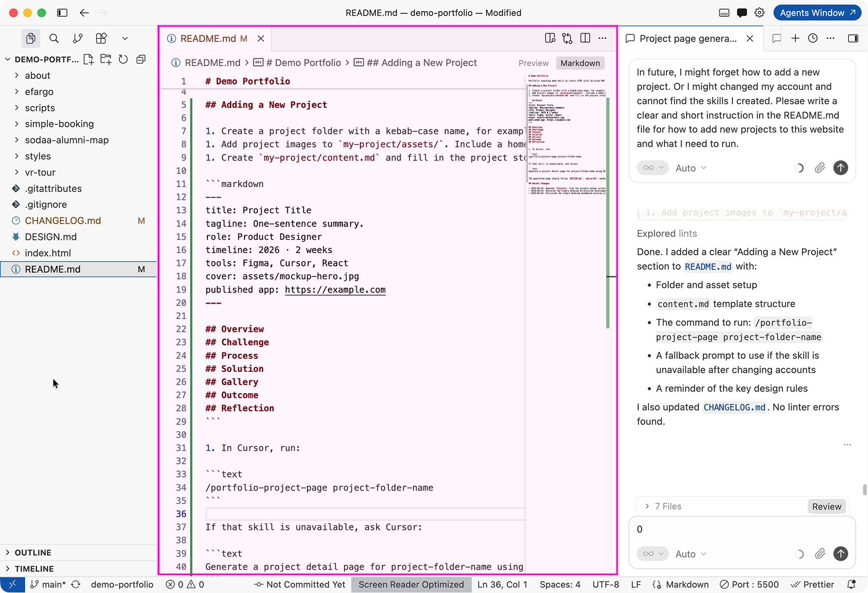
Task: Open the chat bubble icon in title bar
Action: 742,13
